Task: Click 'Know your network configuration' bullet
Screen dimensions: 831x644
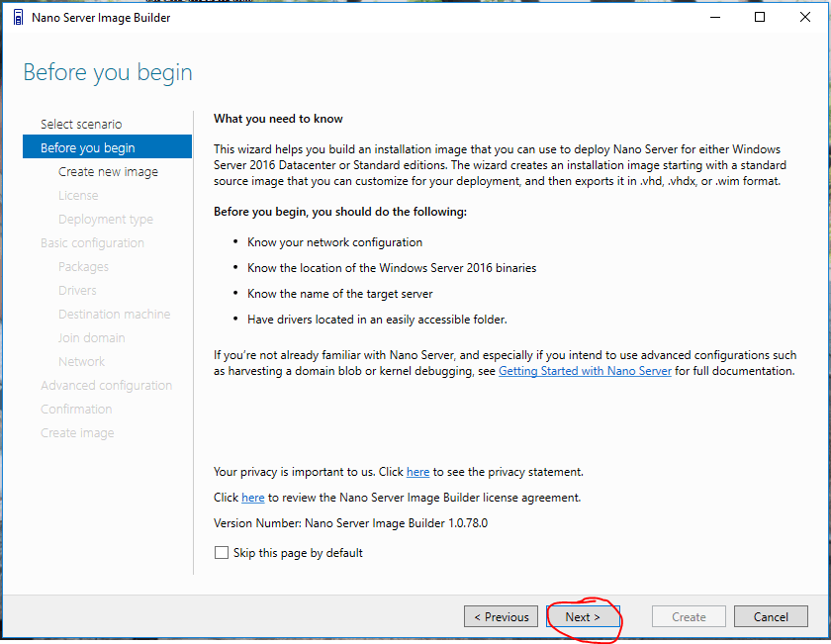Action: (334, 242)
